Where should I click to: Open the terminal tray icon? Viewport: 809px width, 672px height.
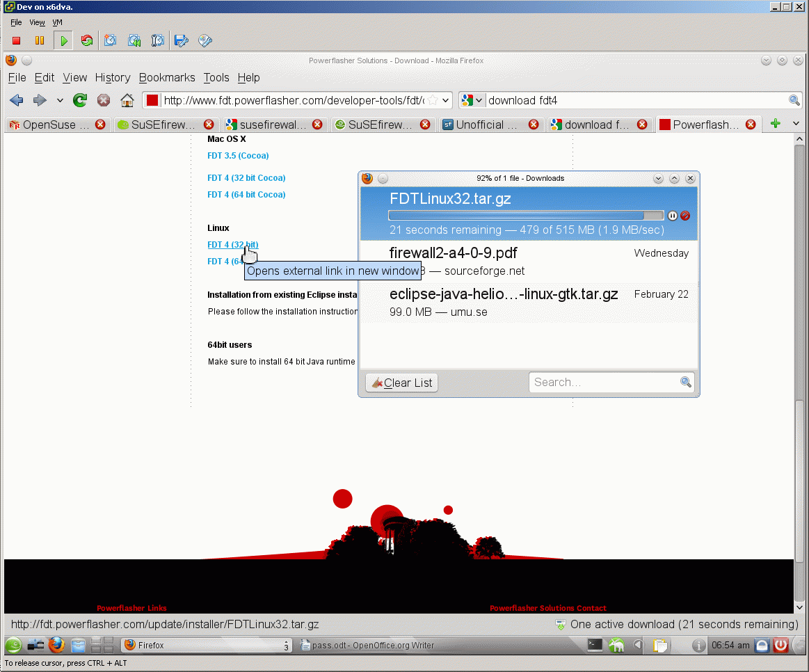[x=595, y=645]
